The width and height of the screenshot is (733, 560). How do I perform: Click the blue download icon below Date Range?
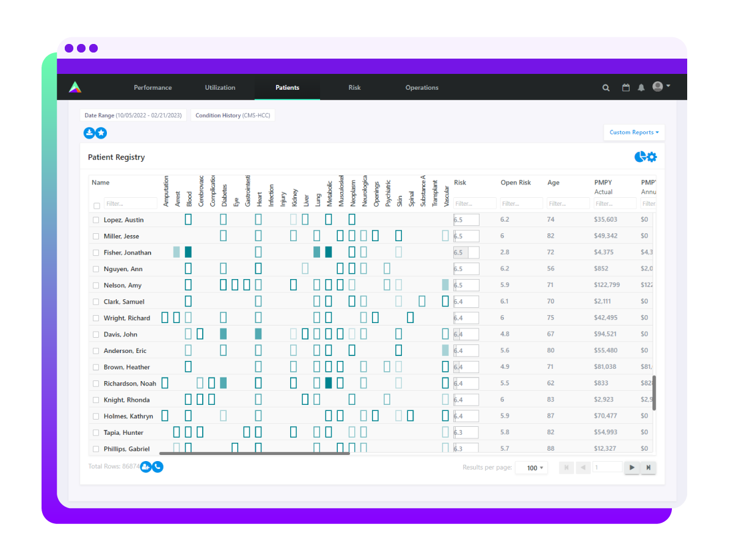89,133
